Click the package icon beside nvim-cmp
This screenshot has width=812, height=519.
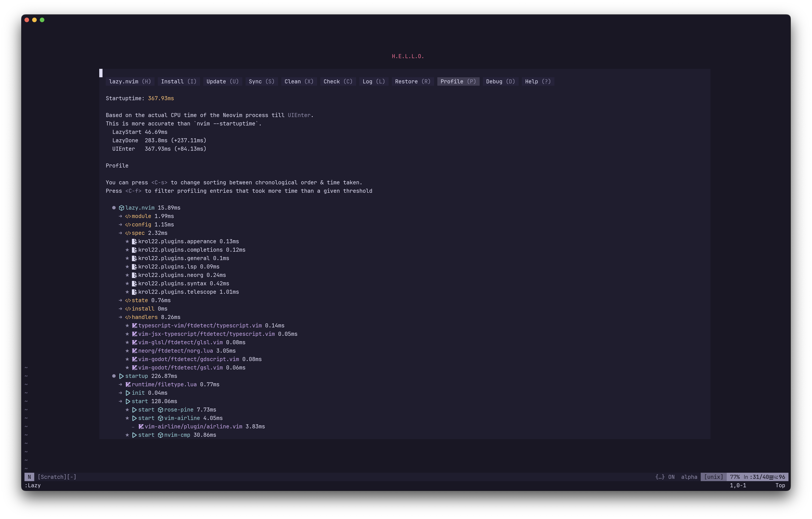tap(160, 435)
